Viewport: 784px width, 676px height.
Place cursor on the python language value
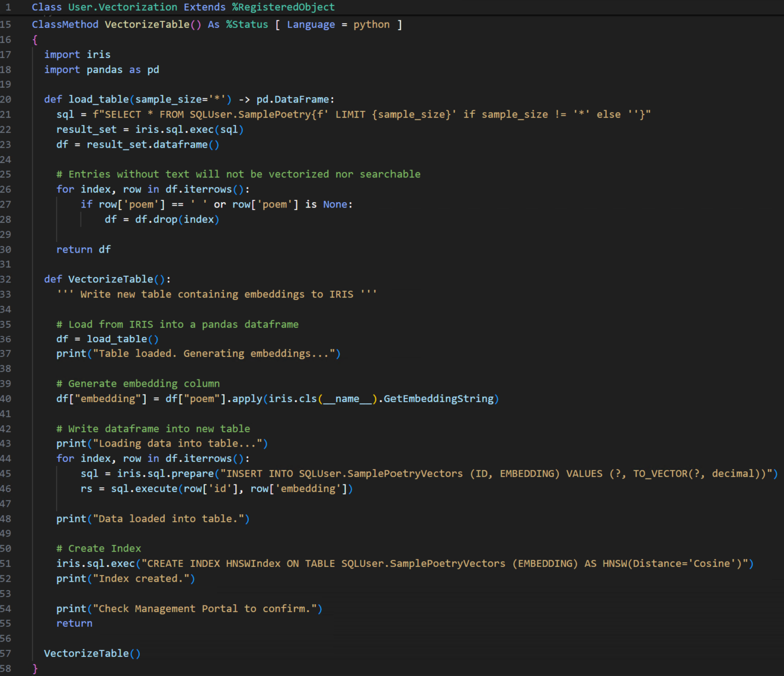tap(372, 24)
